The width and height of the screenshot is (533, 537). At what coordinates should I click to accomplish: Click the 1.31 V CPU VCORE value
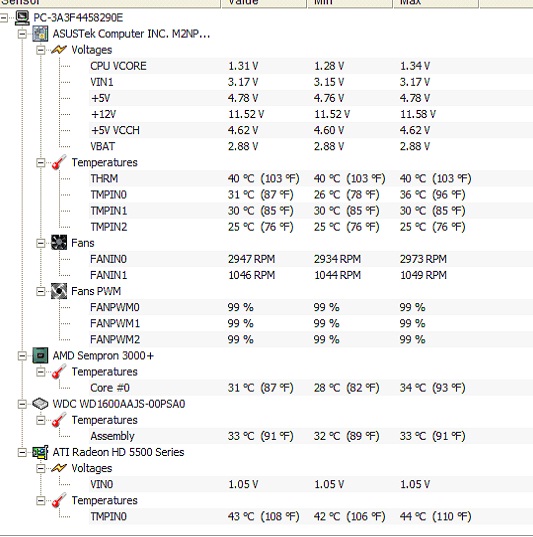(243, 66)
